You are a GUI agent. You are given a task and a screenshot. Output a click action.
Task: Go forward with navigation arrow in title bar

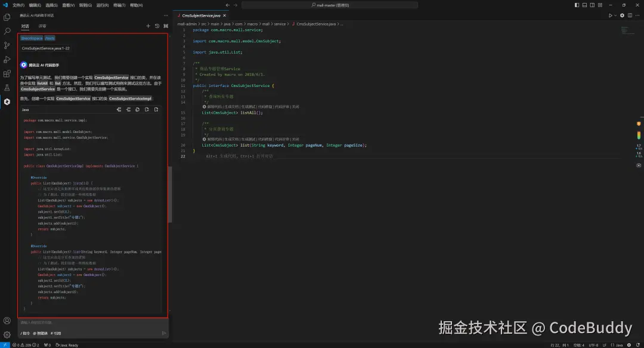click(236, 5)
